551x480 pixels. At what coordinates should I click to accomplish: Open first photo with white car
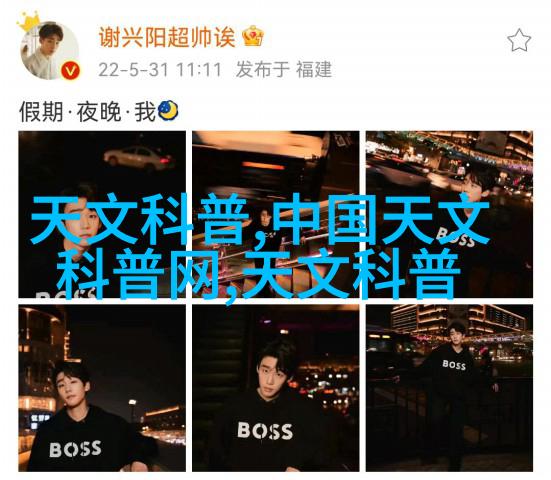click(102, 214)
